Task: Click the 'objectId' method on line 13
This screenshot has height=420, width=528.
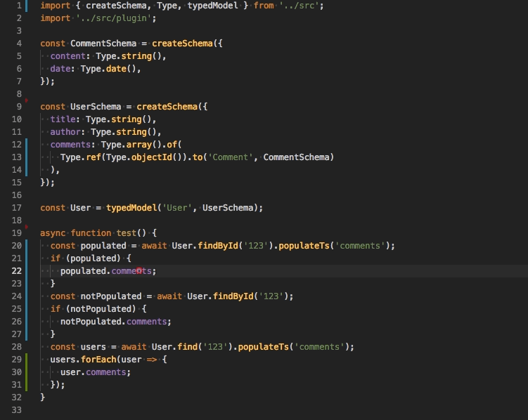Action: click(152, 157)
